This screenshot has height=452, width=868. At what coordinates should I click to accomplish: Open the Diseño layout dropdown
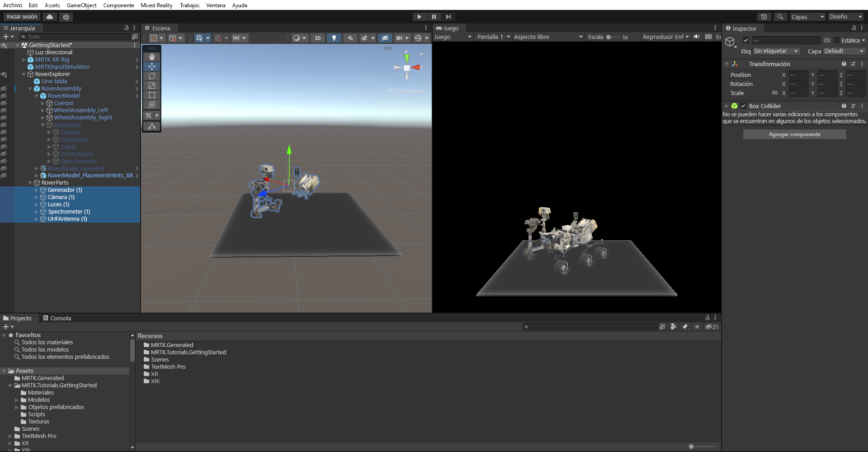(x=846, y=17)
